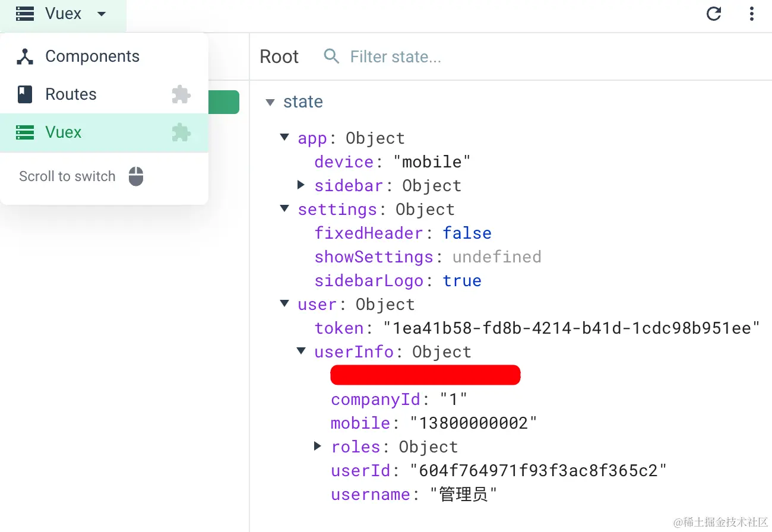This screenshot has width=772, height=532.
Task: Click the plugin puzzle icon beside Routes
Action: [x=181, y=94]
